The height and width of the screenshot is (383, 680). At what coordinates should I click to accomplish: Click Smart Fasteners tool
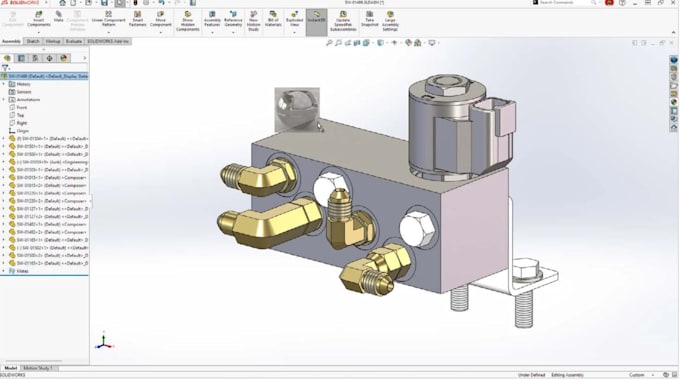point(137,19)
